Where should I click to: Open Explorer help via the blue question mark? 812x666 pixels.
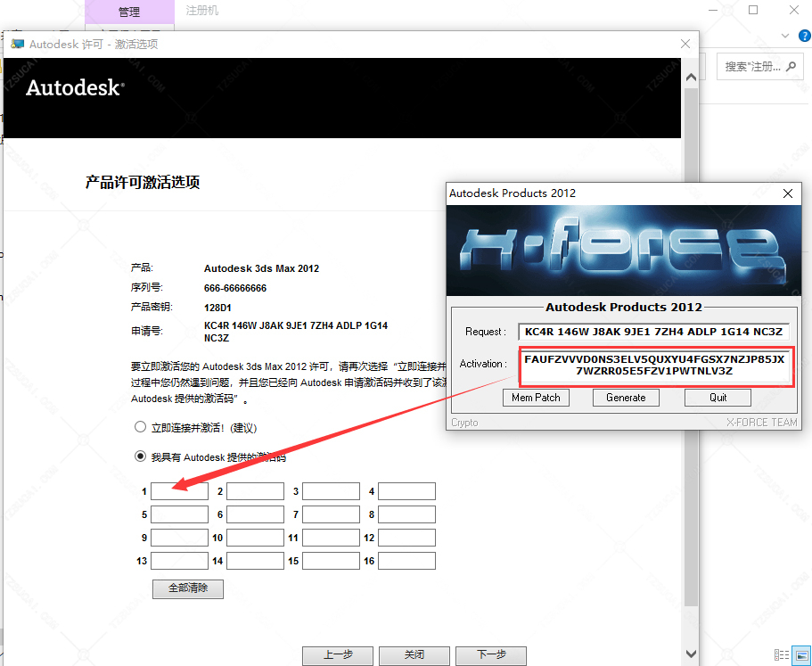click(805, 36)
